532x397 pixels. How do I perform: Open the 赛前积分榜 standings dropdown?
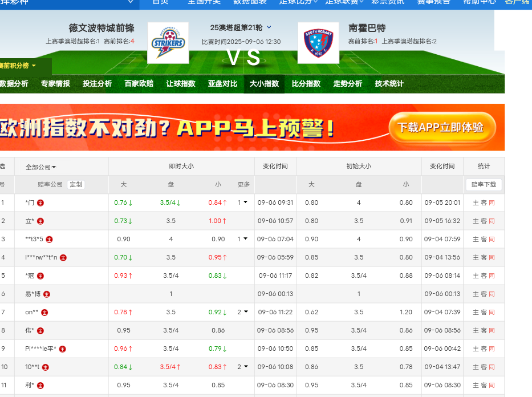(x=18, y=66)
